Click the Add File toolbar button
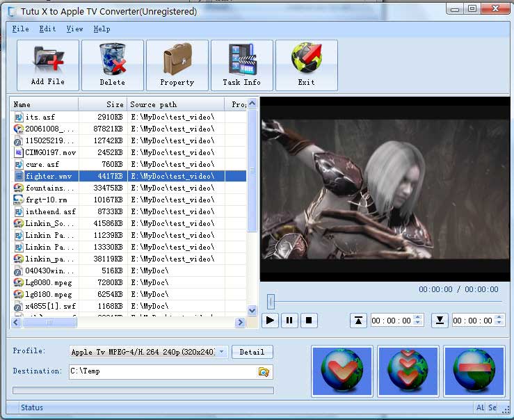 (x=48, y=65)
